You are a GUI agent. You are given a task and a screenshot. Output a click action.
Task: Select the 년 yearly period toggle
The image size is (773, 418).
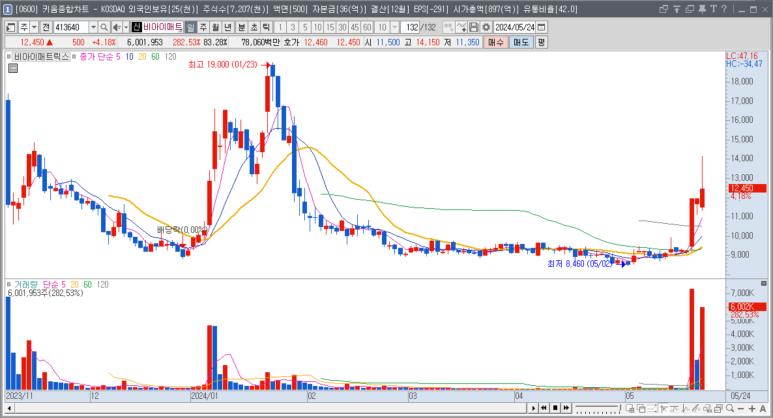228,27
